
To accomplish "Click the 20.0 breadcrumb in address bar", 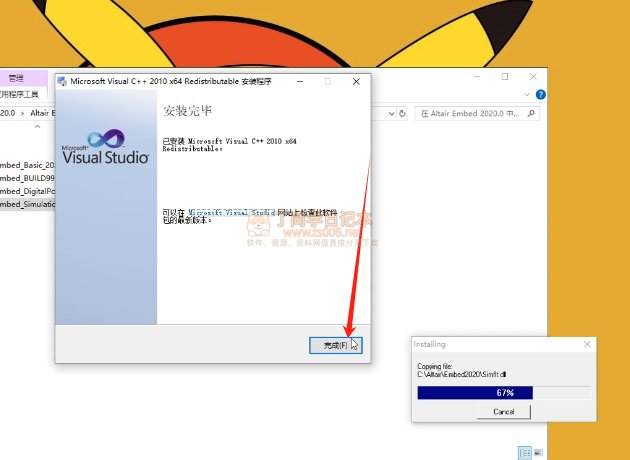I will pos(8,113).
